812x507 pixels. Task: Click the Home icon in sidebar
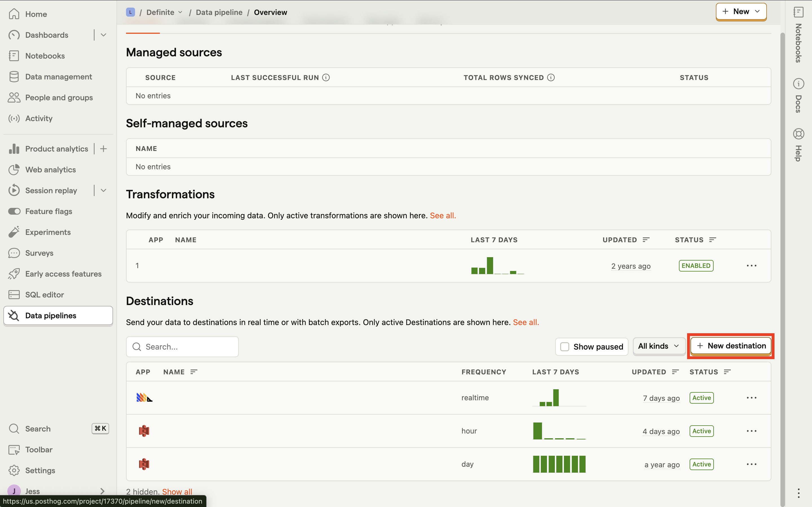pos(14,14)
